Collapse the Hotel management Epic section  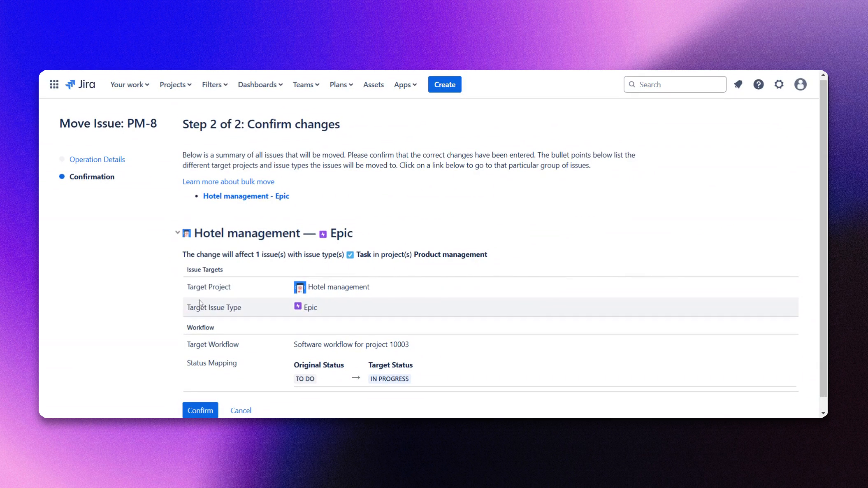click(177, 232)
